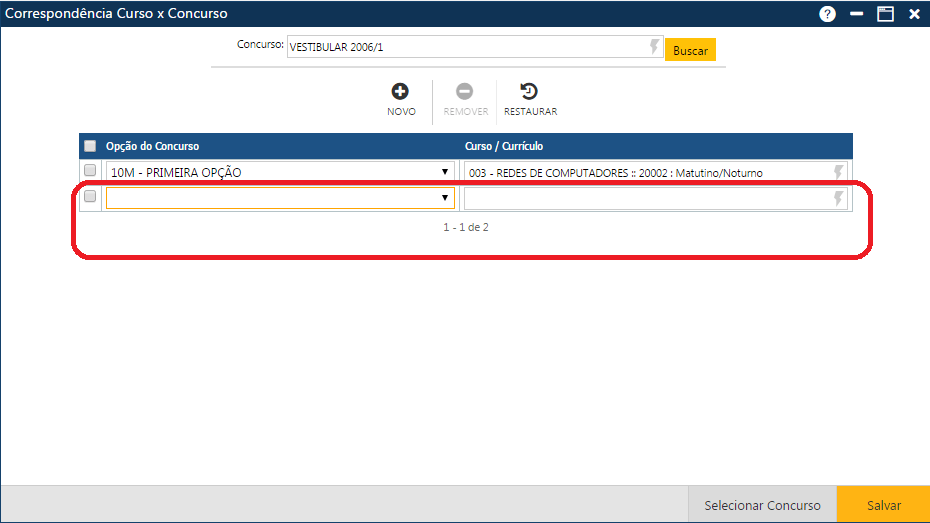The width and height of the screenshot is (930, 523).
Task: Click the Opção do Concurso column header
Action: tap(152, 146)
